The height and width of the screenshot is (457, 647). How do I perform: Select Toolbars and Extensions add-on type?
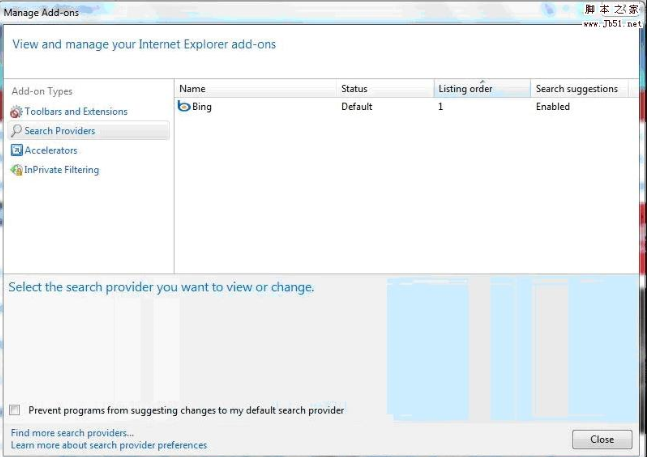[x=76, y=112]
